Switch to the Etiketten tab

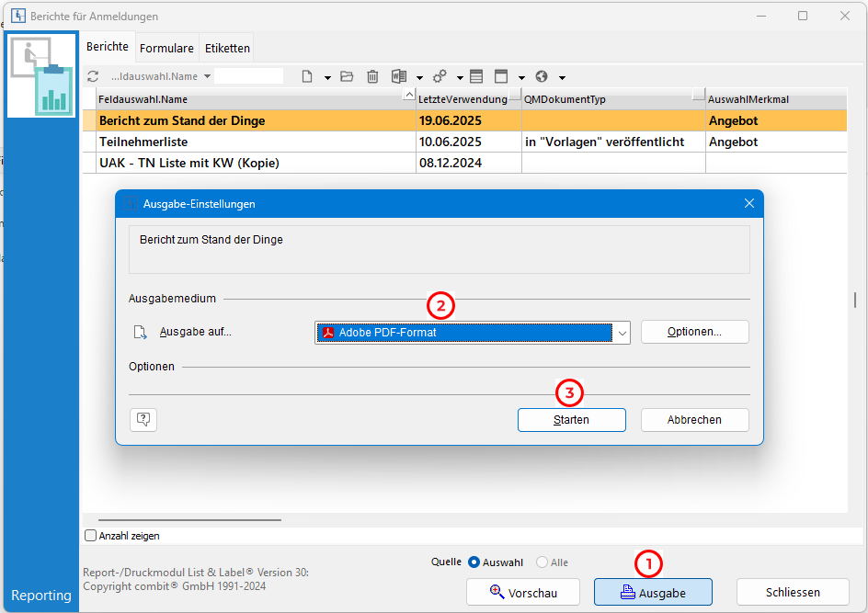[x=226, y=48]
